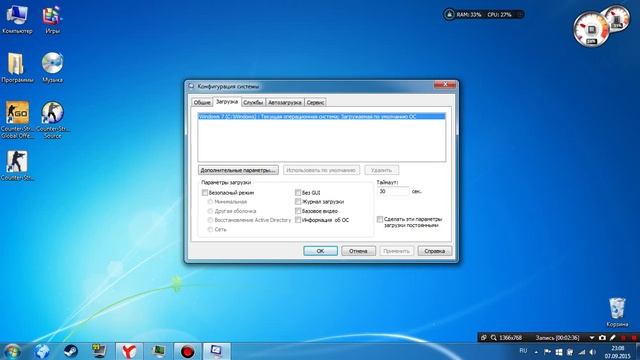Open help with the Справка button
640x360 pixels.
(435, 251)
